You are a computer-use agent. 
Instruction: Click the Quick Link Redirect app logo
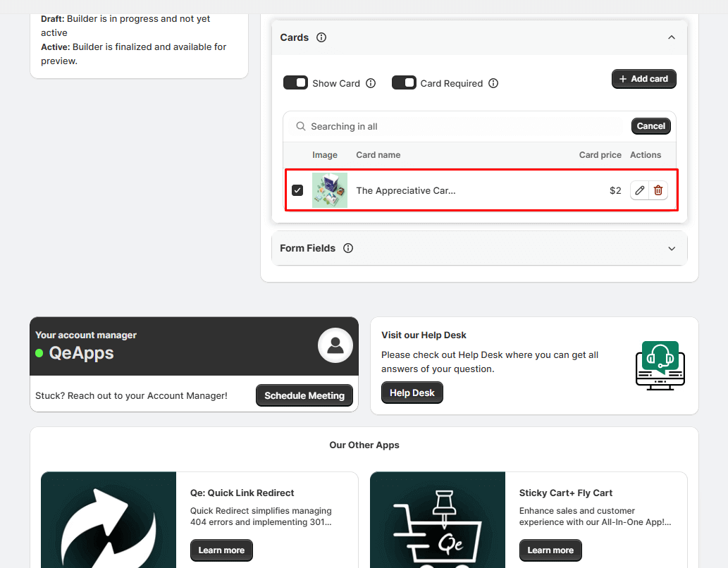tap(109, 519)
